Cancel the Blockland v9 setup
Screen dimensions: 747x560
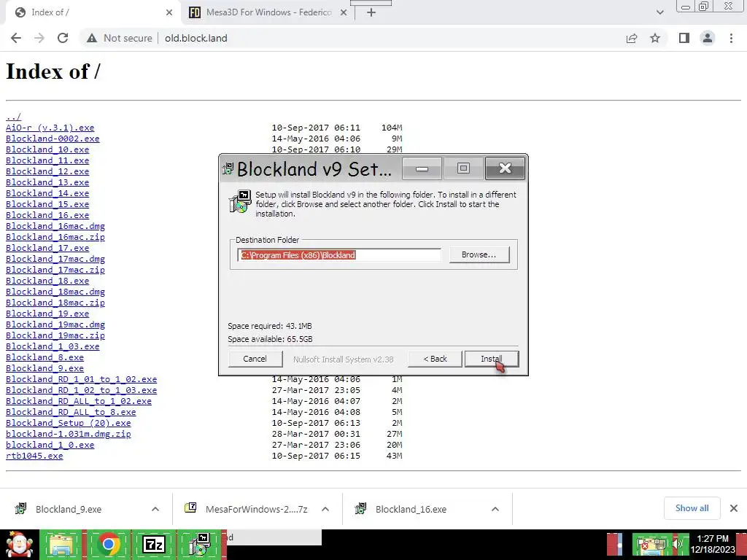click(255, 359)
